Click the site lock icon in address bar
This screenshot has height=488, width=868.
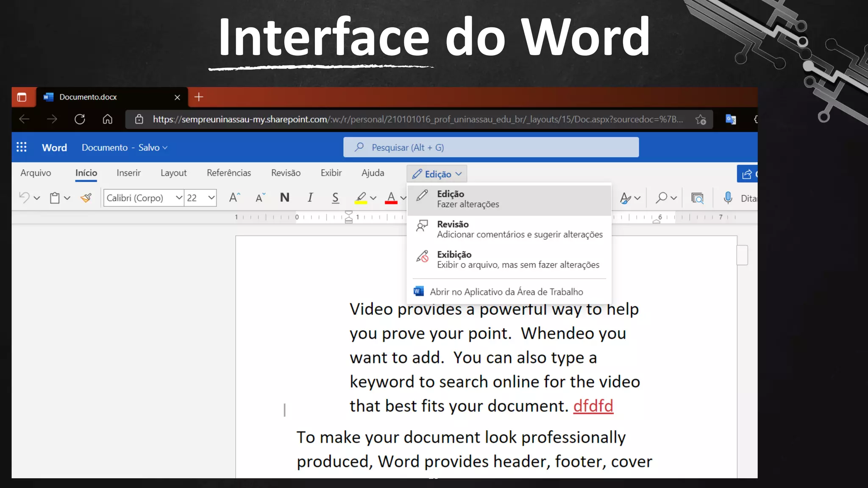coord(139,119)
